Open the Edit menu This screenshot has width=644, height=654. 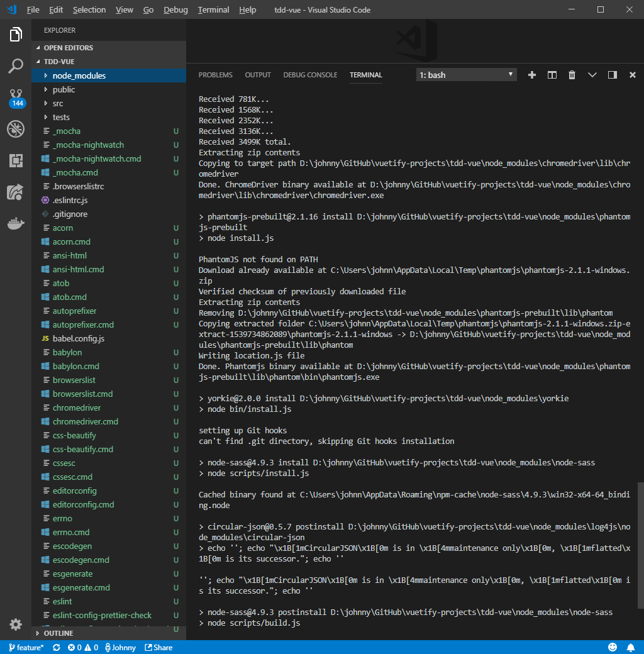(x=56, y=9)
